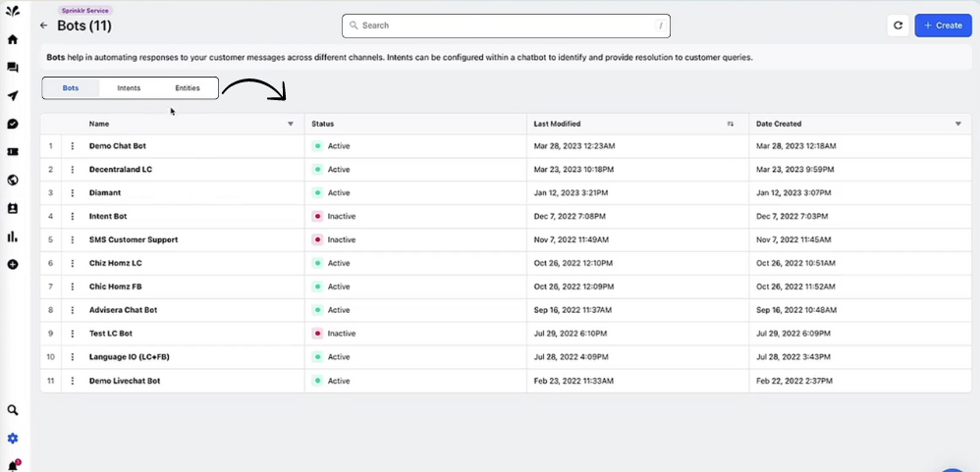Open the SMS Customer Support bot

coord(134,239)
